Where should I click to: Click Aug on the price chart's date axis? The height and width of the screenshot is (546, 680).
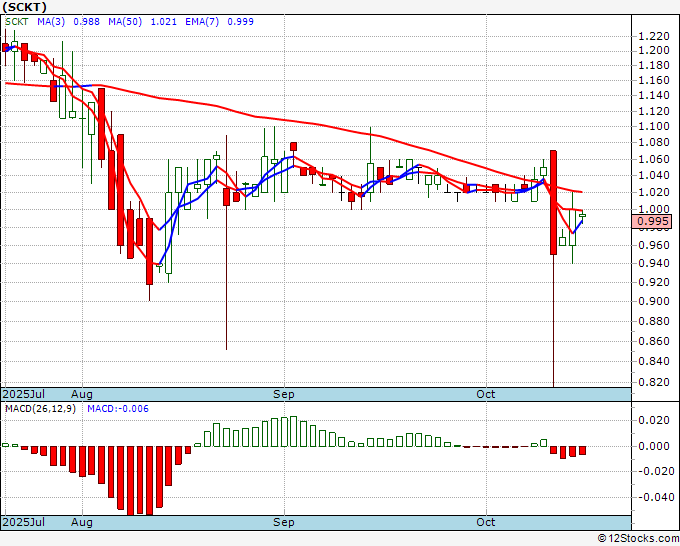pyautogui.click(x=82, y=394)
